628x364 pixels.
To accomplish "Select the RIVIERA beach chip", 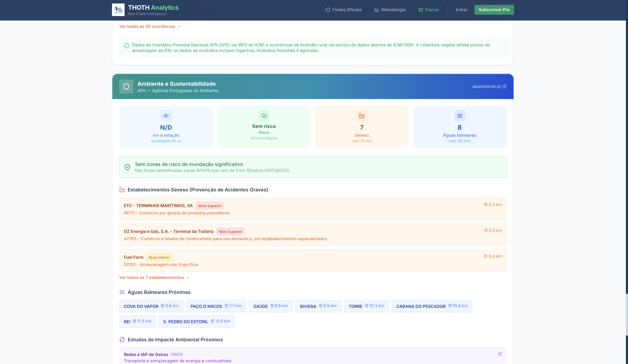I will (318, 306).
